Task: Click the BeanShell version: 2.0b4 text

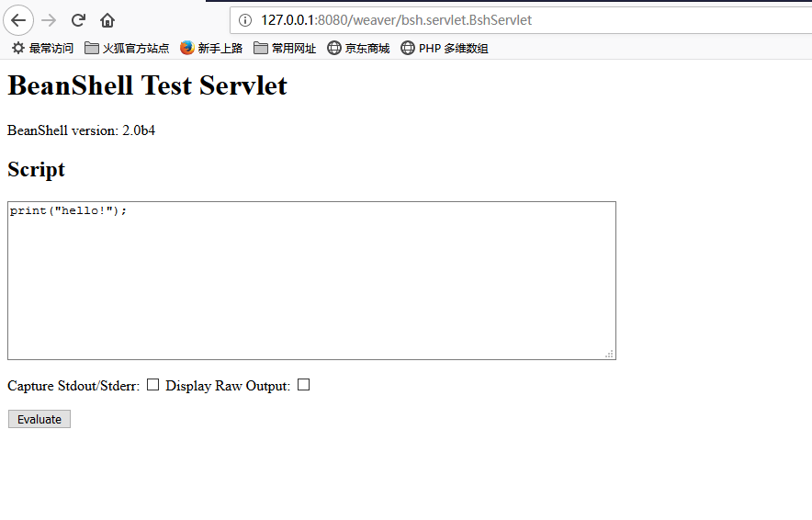Action: 82,130
